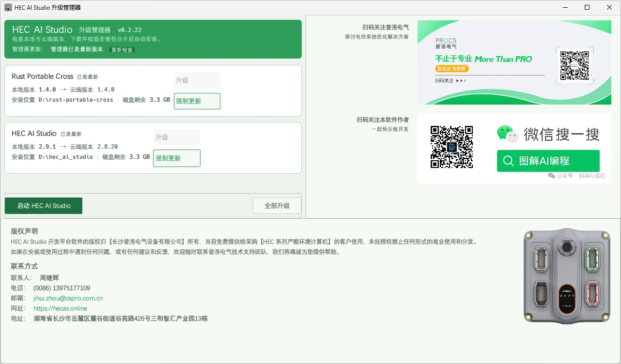This screenshot has width=621, height=364.
Task: Click the contact name 周继辉
Action: (49, 278)
